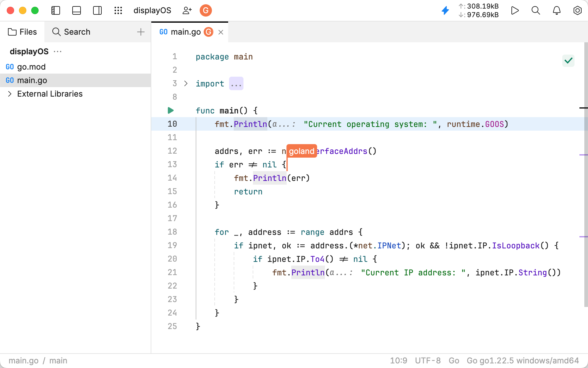Viewport: 588px width, 368px height.
Task: Click the blue lightning bolt icon
Action: point(445,10)
